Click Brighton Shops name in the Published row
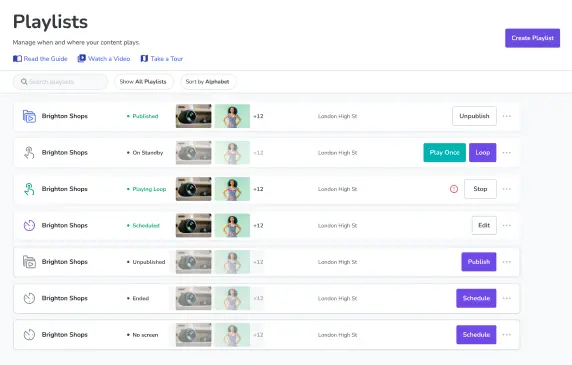The height and width of the screenshot is (365, 572). point(65,116)
